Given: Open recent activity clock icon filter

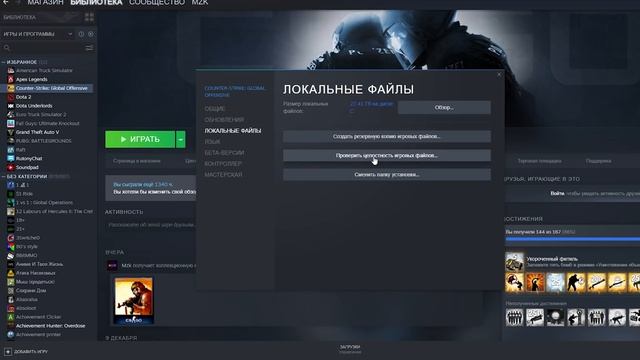Looking at the screenshot, I should [81, 34].
